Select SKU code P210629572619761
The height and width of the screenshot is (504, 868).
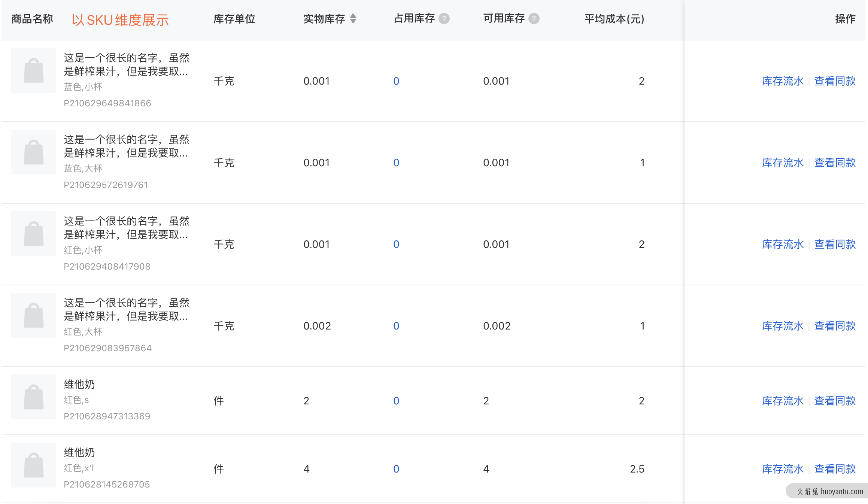coord(106,185)
